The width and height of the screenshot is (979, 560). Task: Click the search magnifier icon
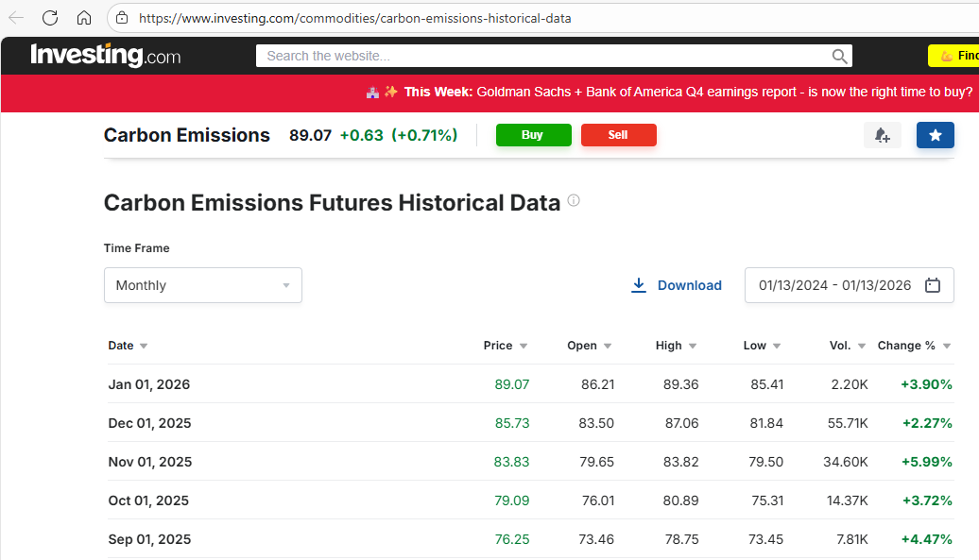(x=839, y=57)
